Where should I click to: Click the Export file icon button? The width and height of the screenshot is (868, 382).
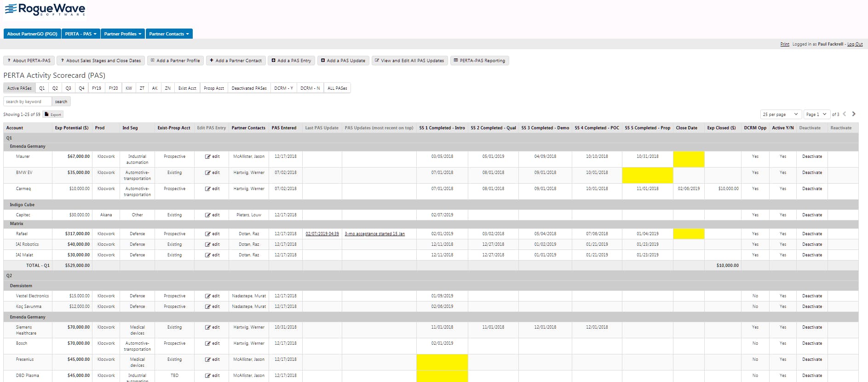pos(53,115)
